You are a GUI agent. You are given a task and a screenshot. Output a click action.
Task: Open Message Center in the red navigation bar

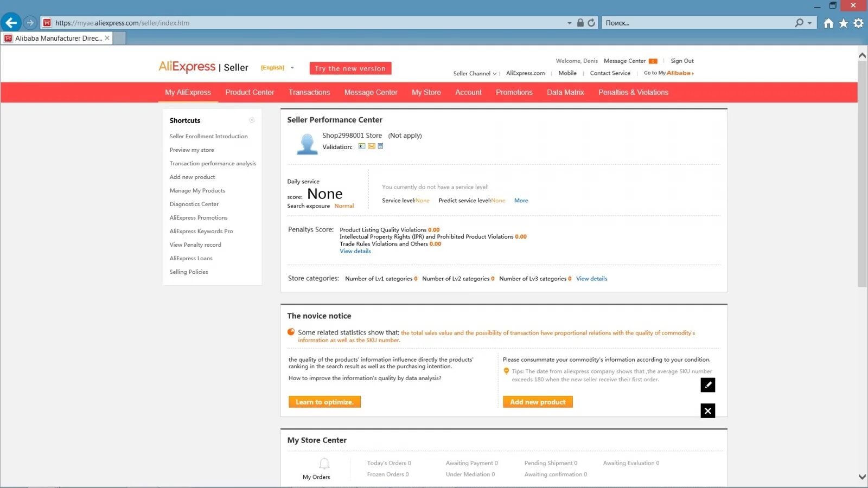(x=371, y=92)
